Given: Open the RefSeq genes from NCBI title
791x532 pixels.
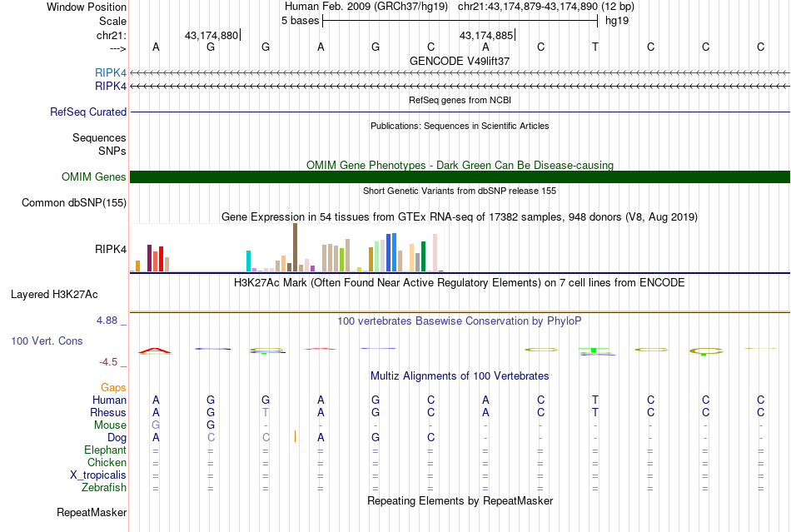Looking at the screenshot, I should pyautogui.click(x=460, y=100).
